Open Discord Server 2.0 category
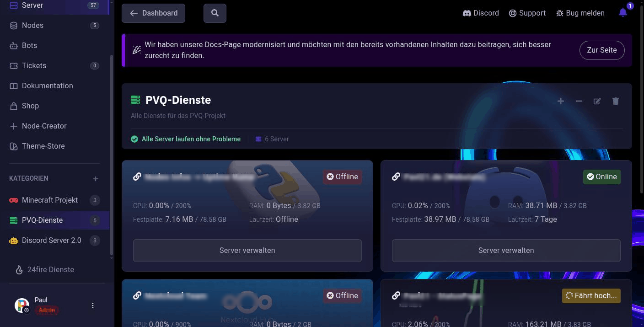 click(54, 240)
